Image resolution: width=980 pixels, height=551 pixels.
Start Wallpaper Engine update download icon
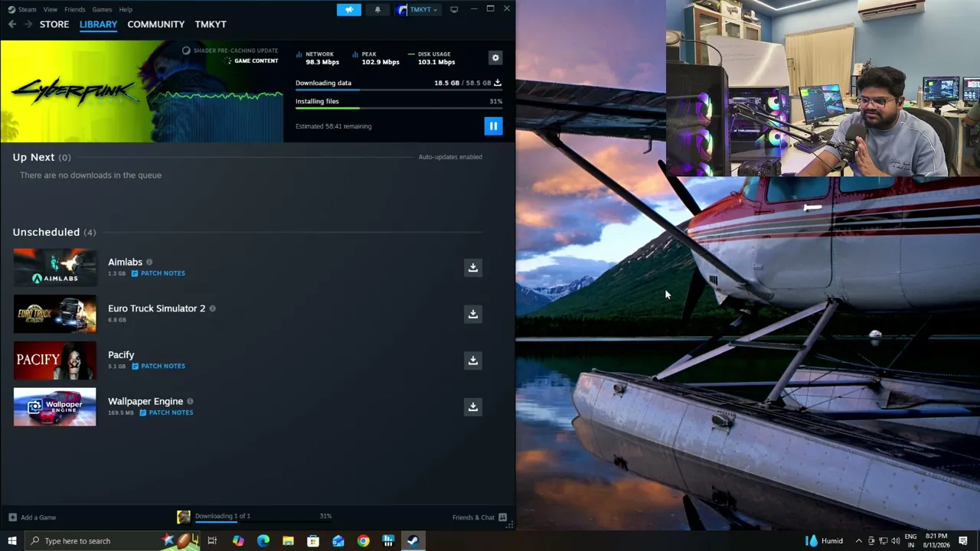click(x=473, y=406)
